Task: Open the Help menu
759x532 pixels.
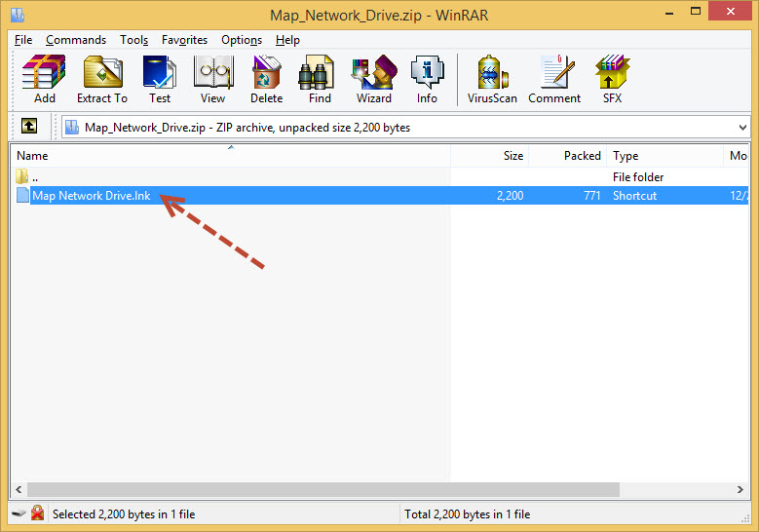Action: point(287,40)
